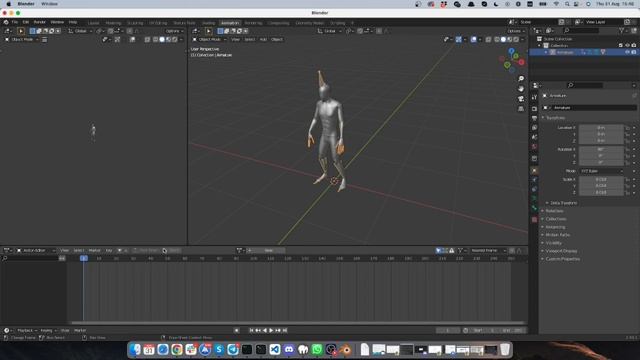Screen dimensions: 640x360
Task: Open Object Mode dropdown in main viewport
Action: click(209, 40)
